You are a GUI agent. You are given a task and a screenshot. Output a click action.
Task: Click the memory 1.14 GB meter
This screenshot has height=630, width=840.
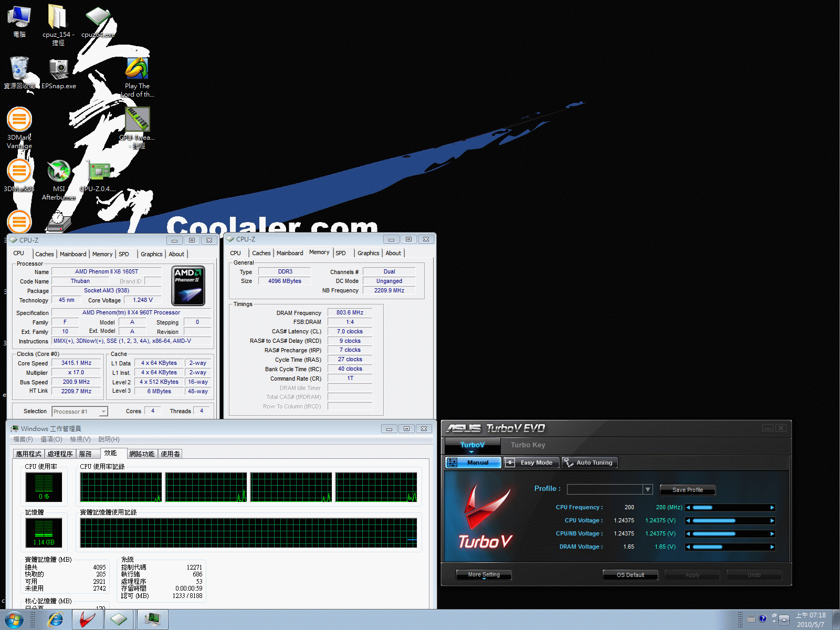pos(44,532)
